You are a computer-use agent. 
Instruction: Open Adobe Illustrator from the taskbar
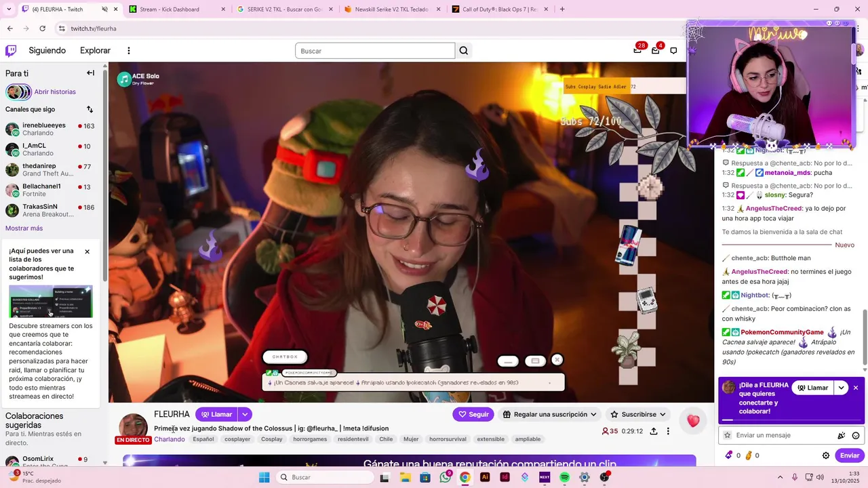pos(485,477)
